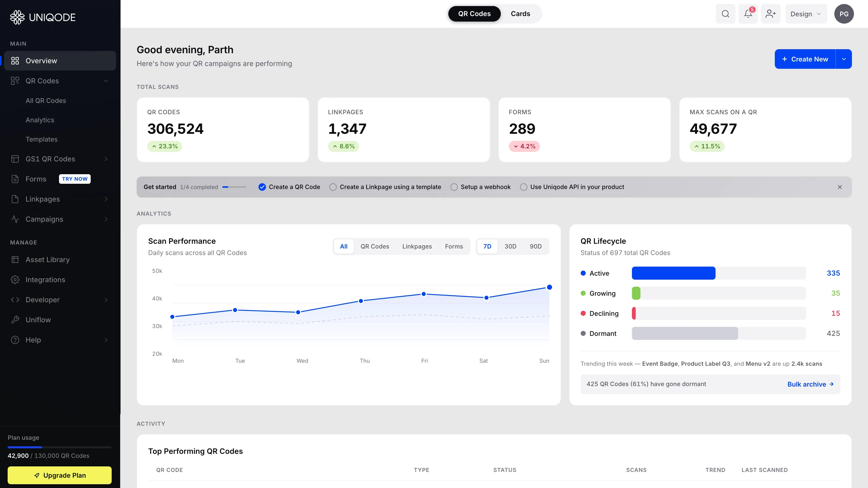Filter chart by Linkpages

[417, 247]
